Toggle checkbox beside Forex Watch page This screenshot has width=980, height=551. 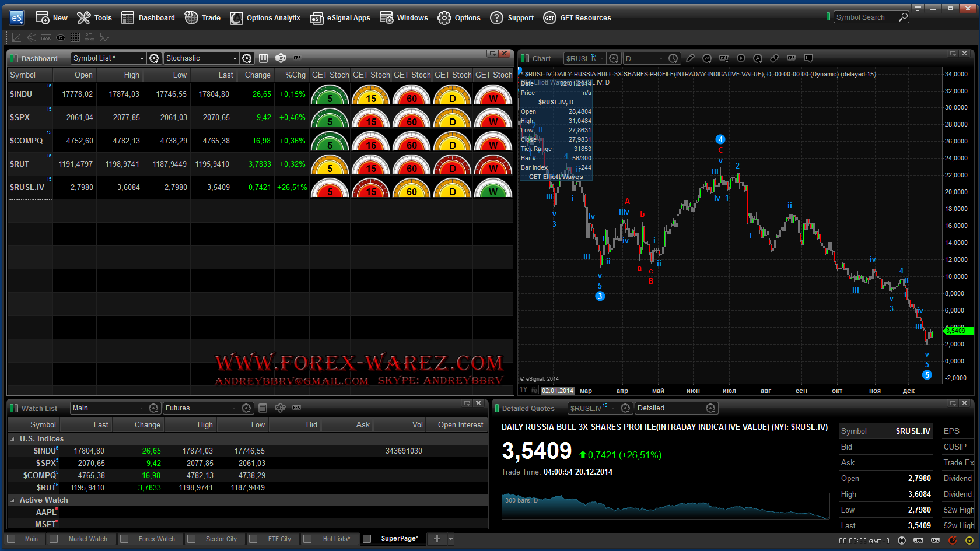tap(124, 539)
